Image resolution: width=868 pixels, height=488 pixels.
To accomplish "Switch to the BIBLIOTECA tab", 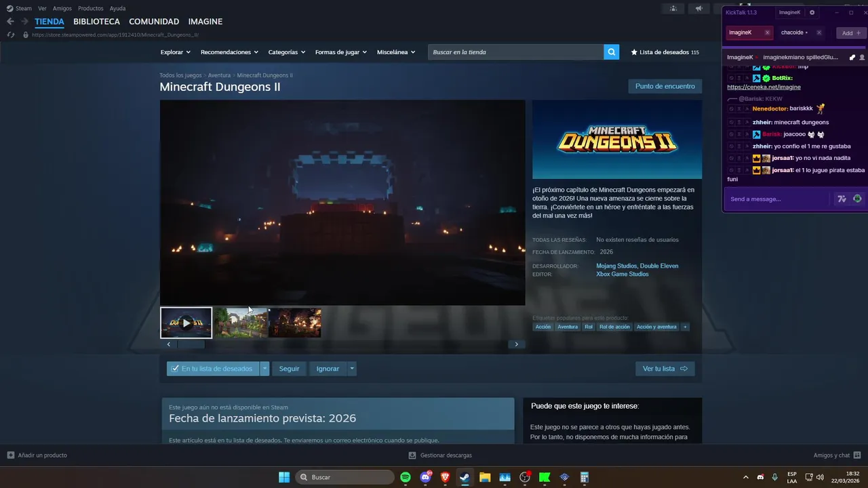I will coord(96,22).
